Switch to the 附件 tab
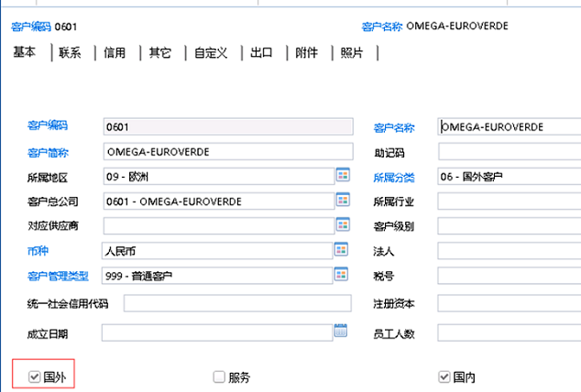 [306, 52]
